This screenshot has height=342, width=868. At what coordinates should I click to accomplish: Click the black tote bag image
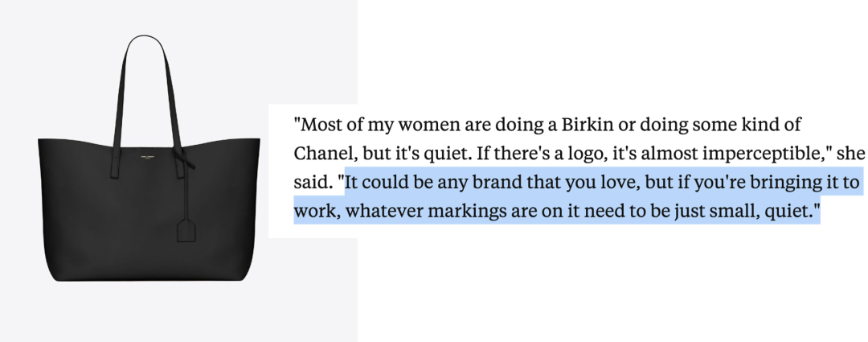(x=149, y=159)
